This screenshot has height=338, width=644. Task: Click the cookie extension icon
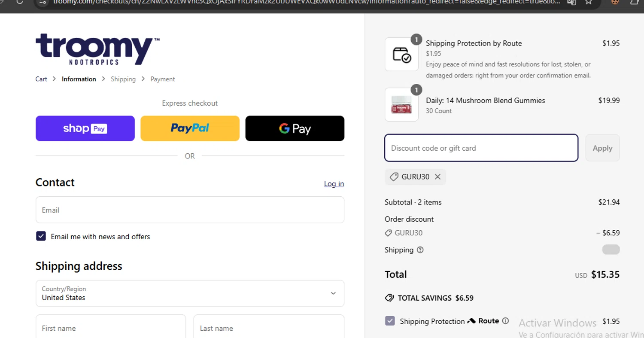tap(615, 2)
